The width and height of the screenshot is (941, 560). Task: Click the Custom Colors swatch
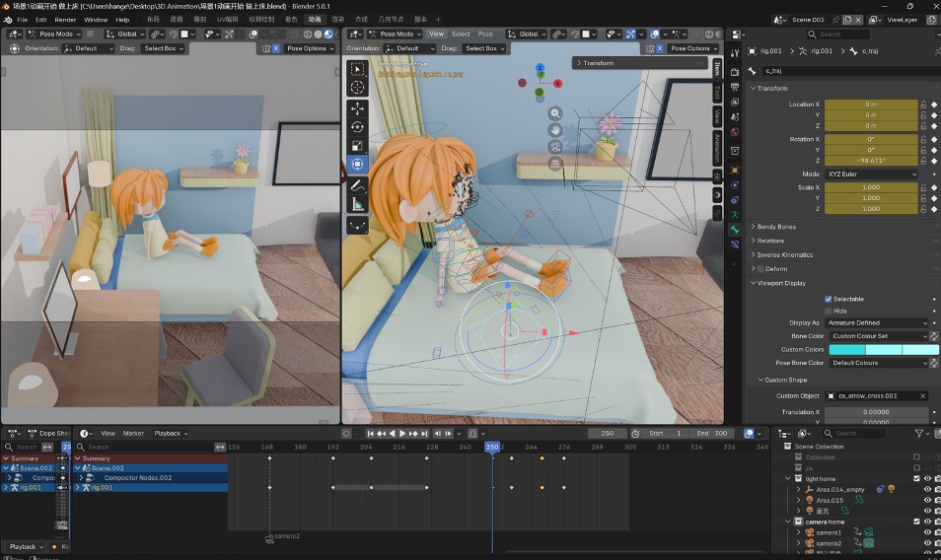884,350
